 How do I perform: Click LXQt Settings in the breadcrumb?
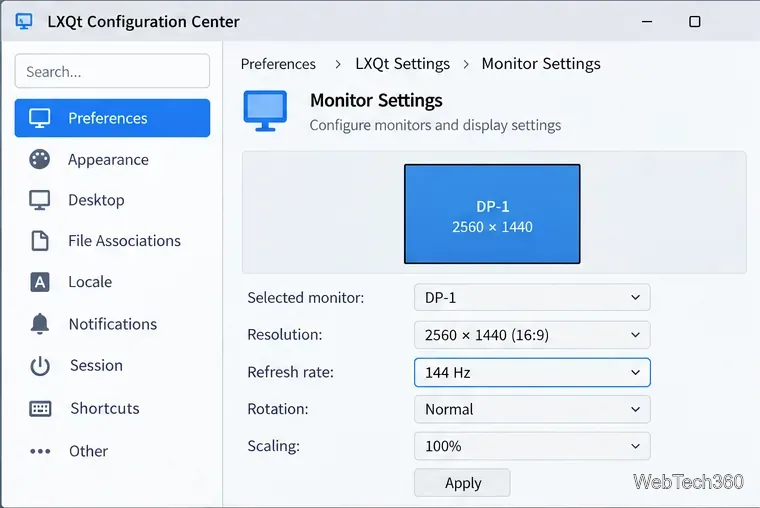pyautogui.click(x=402, y=64)
